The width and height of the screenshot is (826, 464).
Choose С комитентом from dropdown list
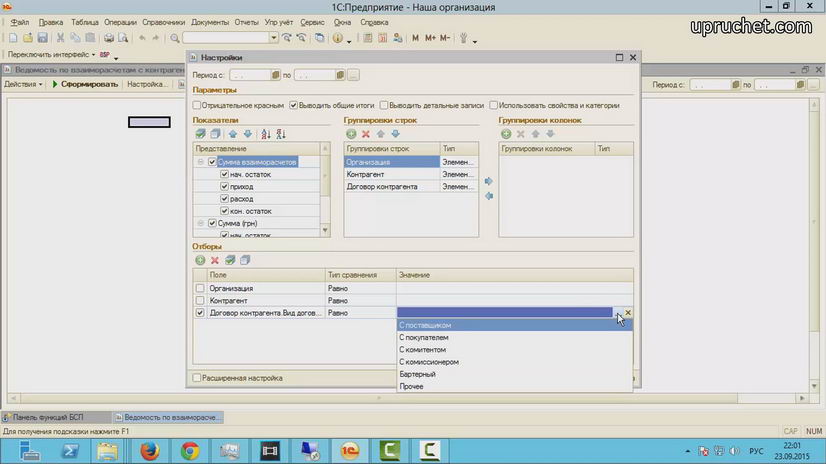coord(514,350)
